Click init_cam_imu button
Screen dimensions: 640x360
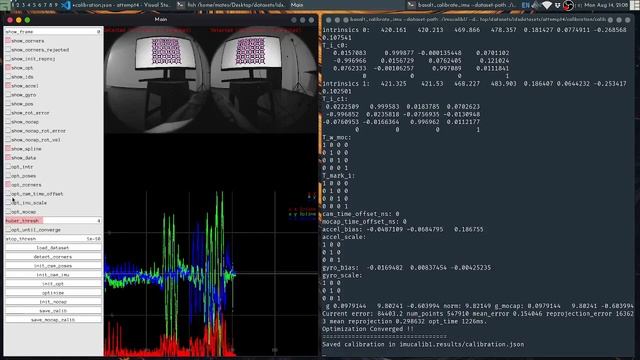click(53, 275)
